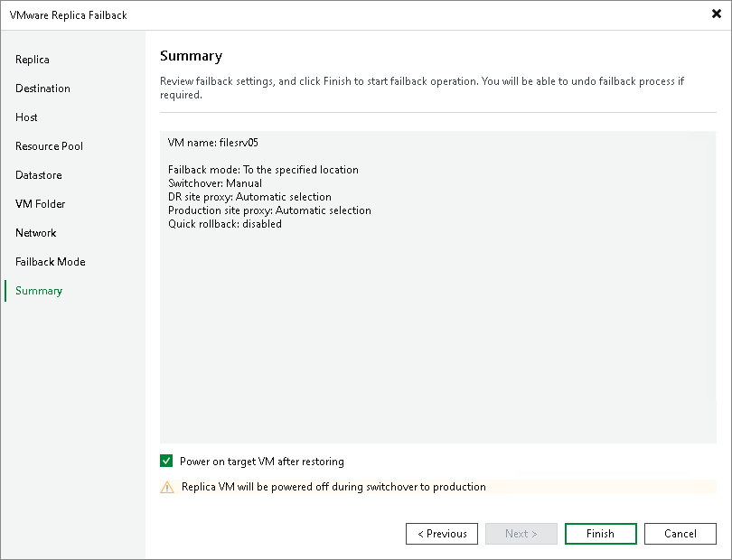Open the Failback Mode wizard step
Screen dimensions: 732x560
(50, 262)
